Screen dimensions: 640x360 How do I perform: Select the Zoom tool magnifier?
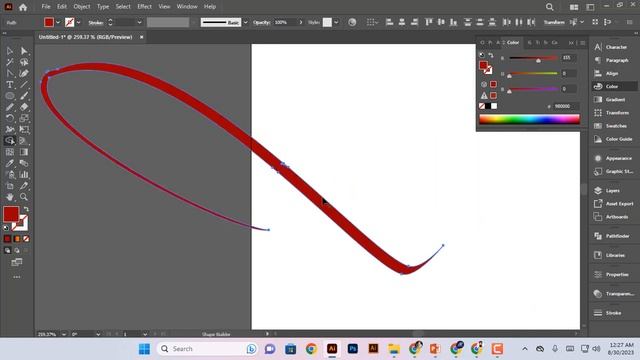(24, 197)
